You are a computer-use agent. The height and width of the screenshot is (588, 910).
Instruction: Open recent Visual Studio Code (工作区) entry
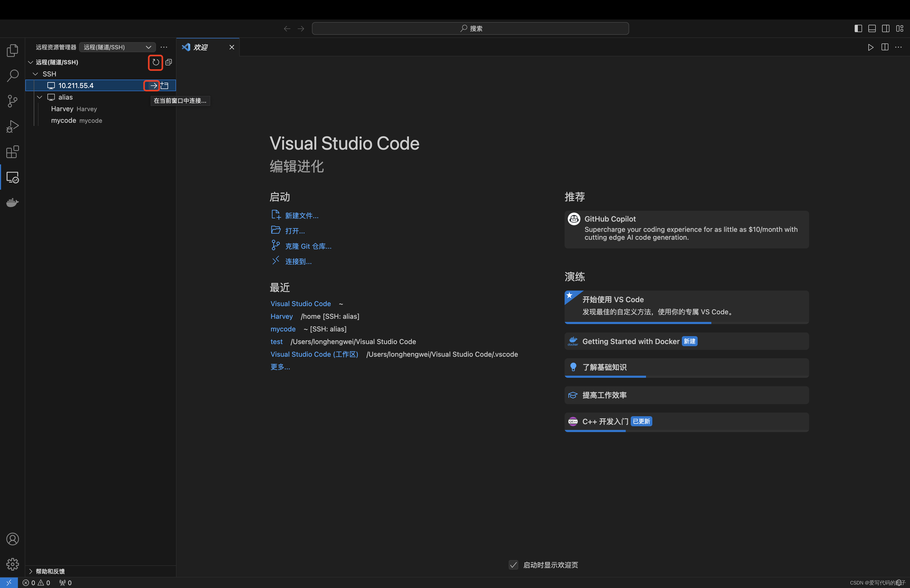click(x=314, y=354)
